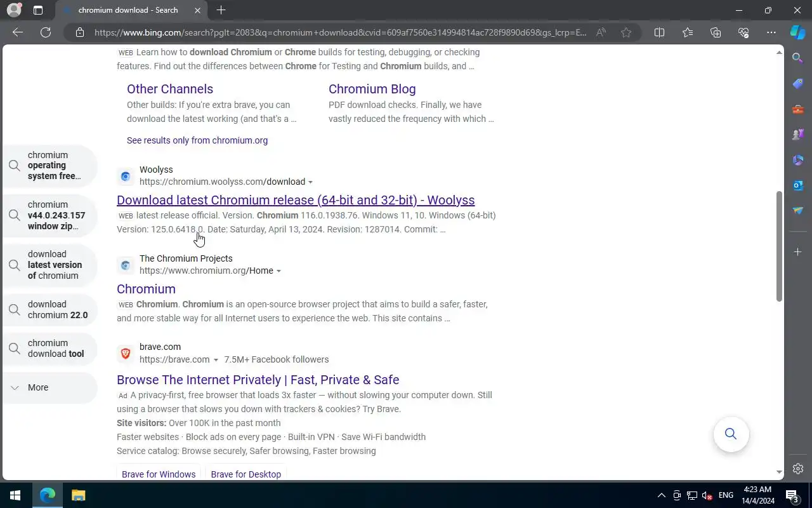The image size is (812, 508).
Task: Open a new tab with plus button
Action: coord(221,10)
